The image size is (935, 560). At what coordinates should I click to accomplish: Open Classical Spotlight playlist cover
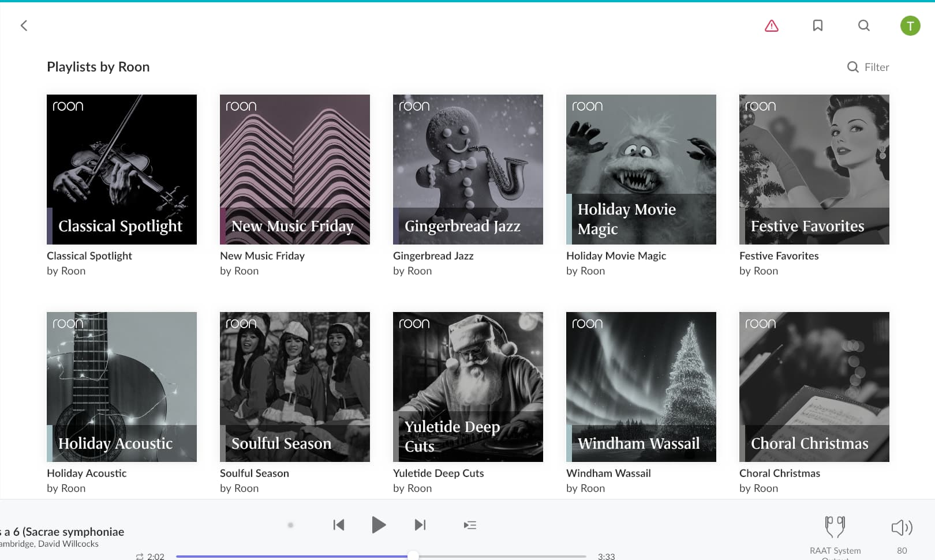122,170
